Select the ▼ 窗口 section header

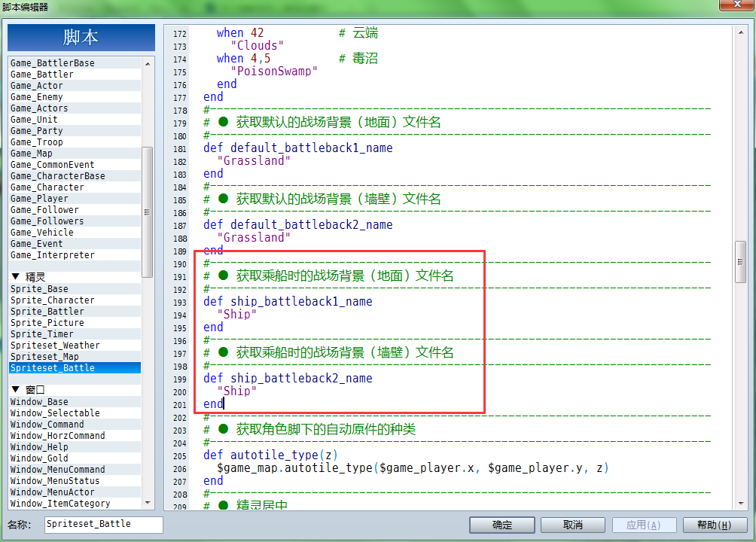75,390
